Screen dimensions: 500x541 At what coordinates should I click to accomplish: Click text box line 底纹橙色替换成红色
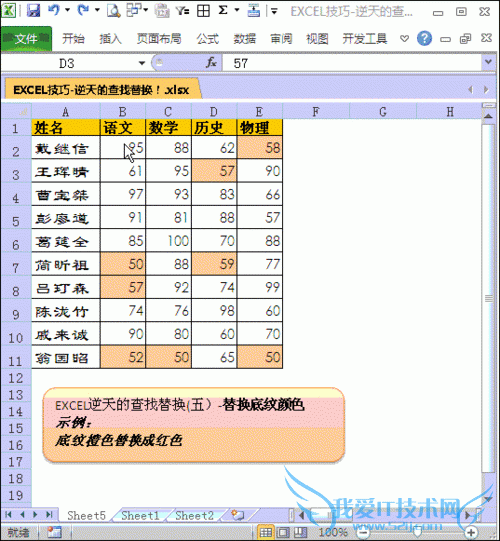point(118,441)
